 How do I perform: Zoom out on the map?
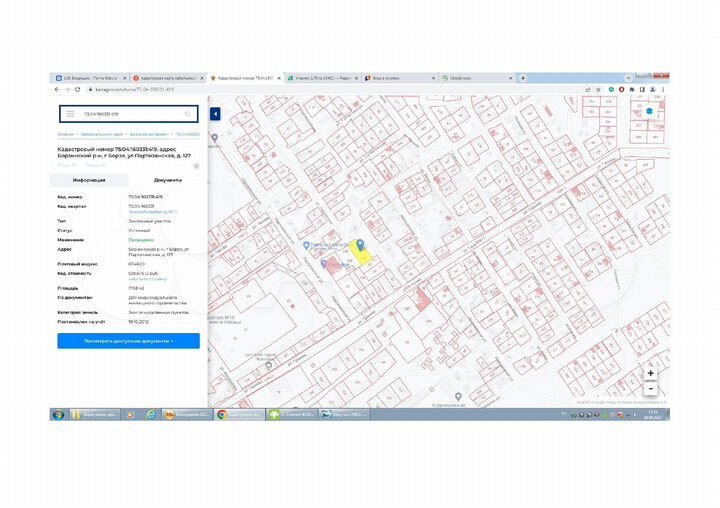point(651,387)
